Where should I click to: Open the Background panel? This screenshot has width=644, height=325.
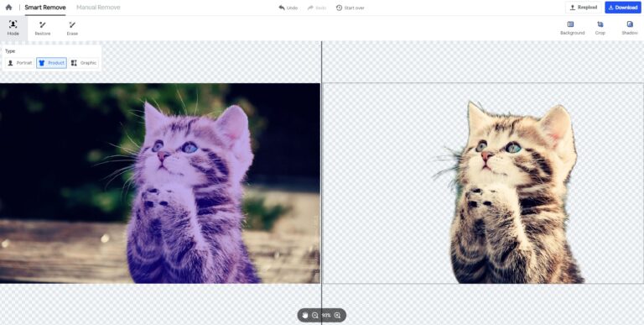572,28
